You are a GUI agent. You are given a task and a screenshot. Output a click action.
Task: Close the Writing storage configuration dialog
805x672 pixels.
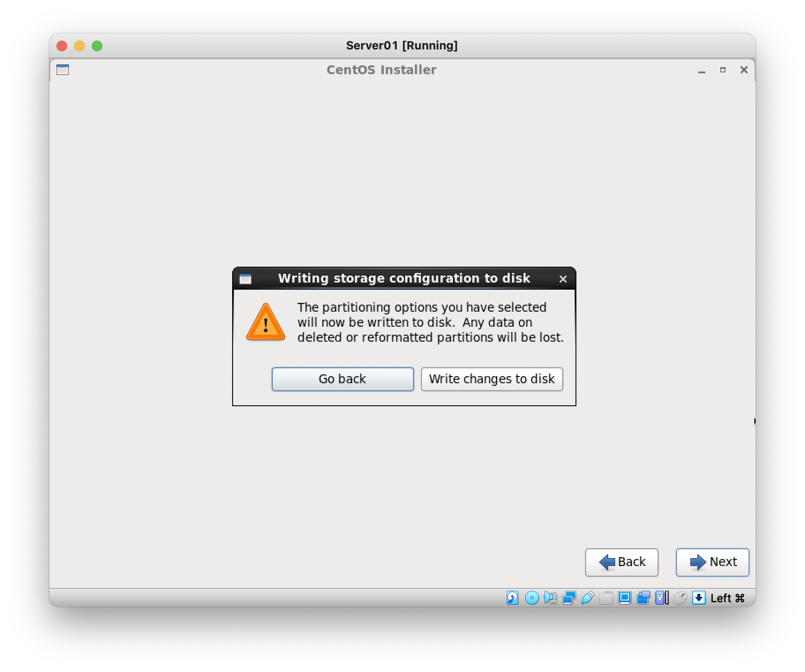tap(563, 279)
